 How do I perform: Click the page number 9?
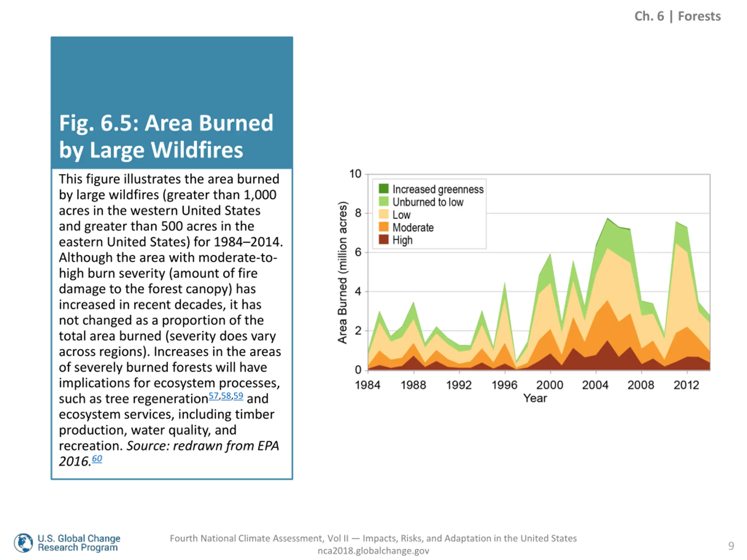pos(731,546)
